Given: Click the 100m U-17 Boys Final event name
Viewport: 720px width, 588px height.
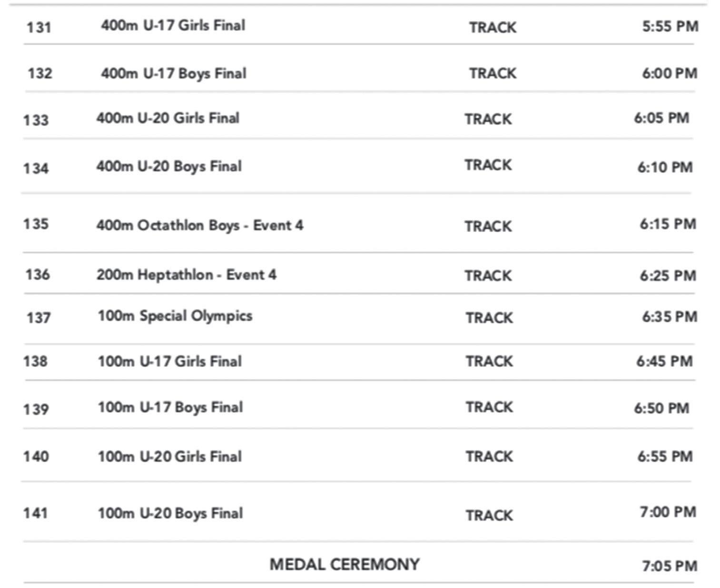Looking at the screenshot, I should [170, 408].
